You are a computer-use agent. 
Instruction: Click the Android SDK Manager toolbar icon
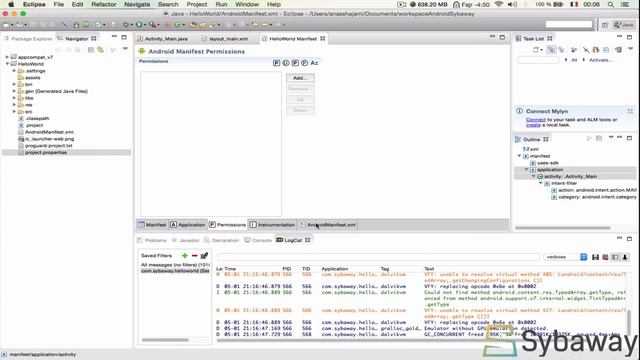(76, 25)
